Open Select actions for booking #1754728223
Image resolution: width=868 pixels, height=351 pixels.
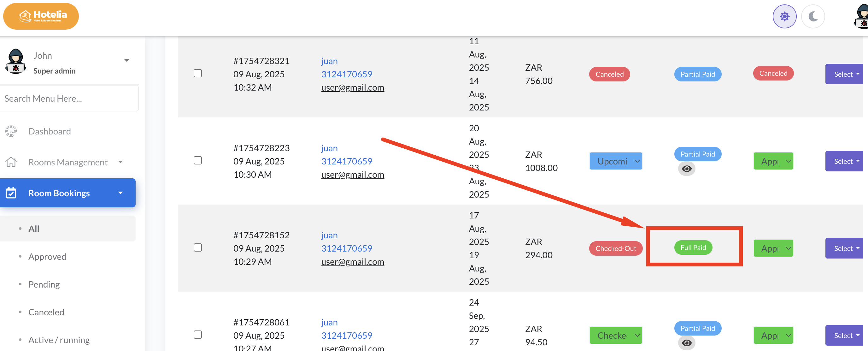pos(844,161)
